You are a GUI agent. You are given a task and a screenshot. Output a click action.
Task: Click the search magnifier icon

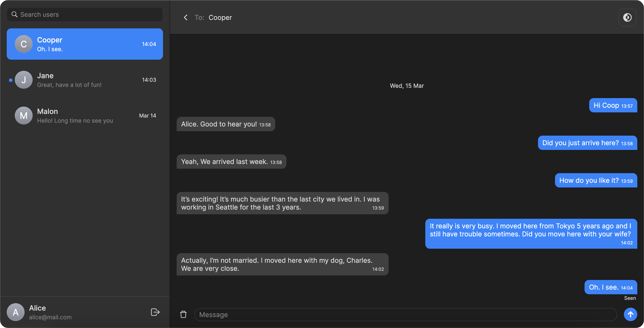point(14,14)
